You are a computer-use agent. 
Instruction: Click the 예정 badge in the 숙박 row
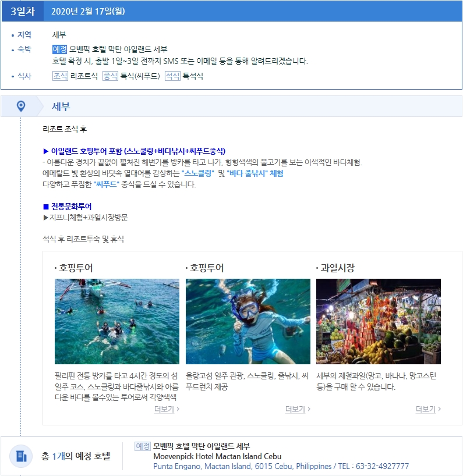[x=60, y=49]
